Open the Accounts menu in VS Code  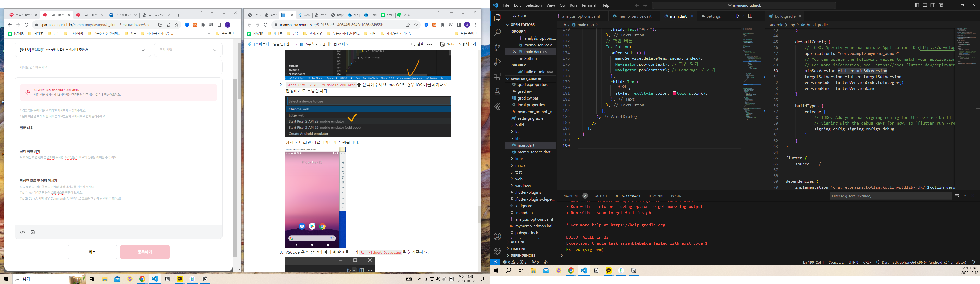pyautogui.click(x=497, y=237)
